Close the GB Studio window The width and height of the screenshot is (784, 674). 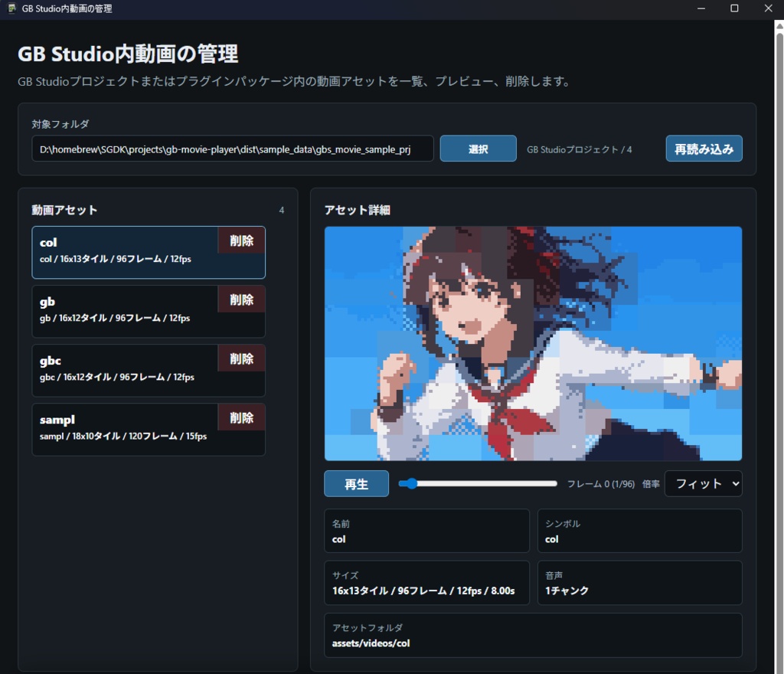pyautogui.click(x=768, y=8)
